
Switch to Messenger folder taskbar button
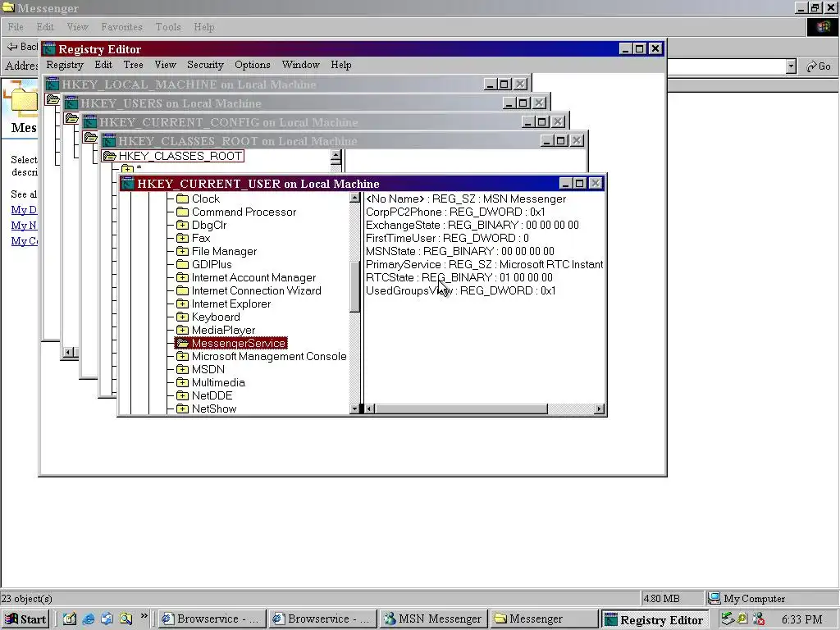point(545,619)
